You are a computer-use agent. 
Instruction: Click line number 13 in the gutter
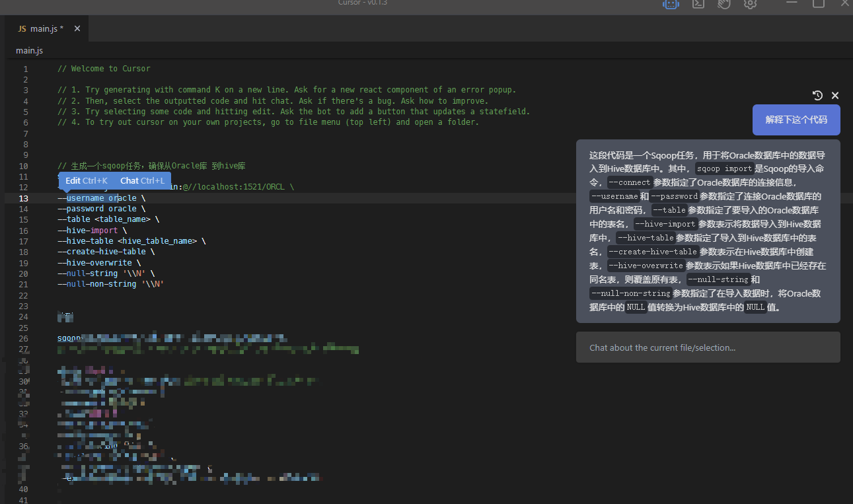point(23,198)
